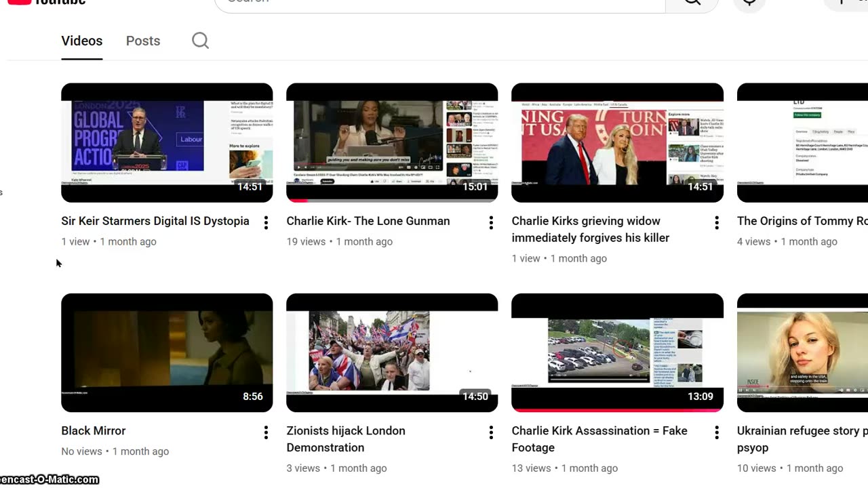Click the 14:50 duration badge
Viewport: 868px width, 488px height.
[475, 397]
